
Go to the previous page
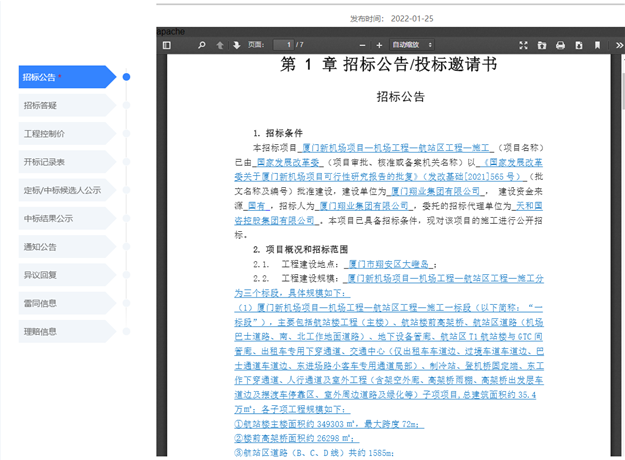pos(220,45)
